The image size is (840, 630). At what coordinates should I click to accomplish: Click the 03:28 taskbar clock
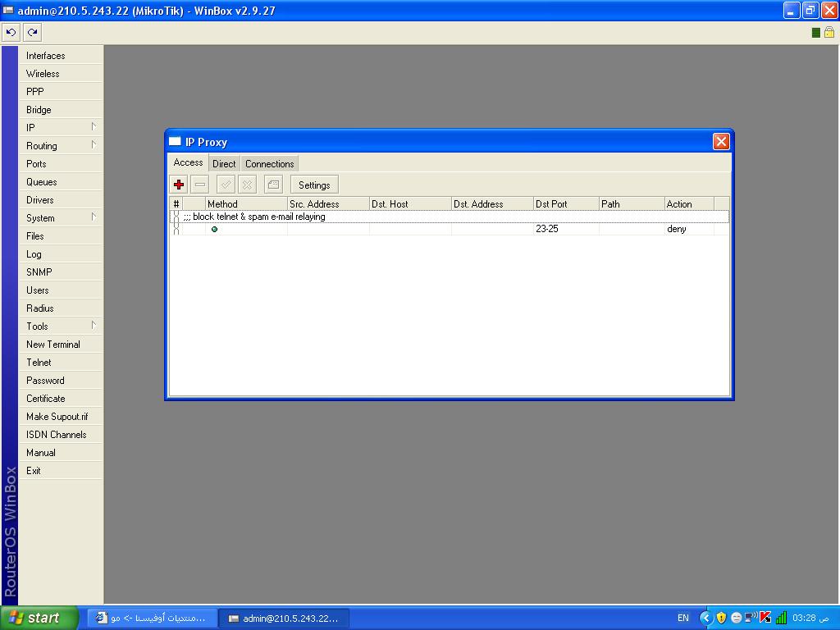pos(810,619)
